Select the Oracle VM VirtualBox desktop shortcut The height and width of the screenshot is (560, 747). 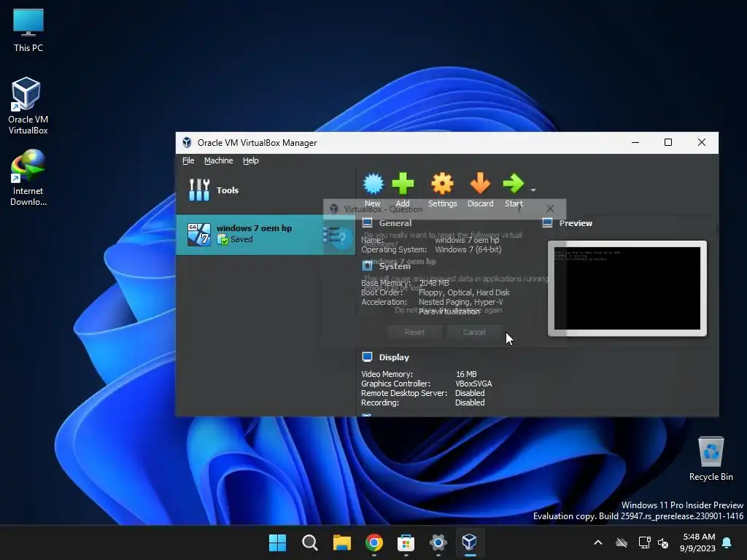pos(28,106)
